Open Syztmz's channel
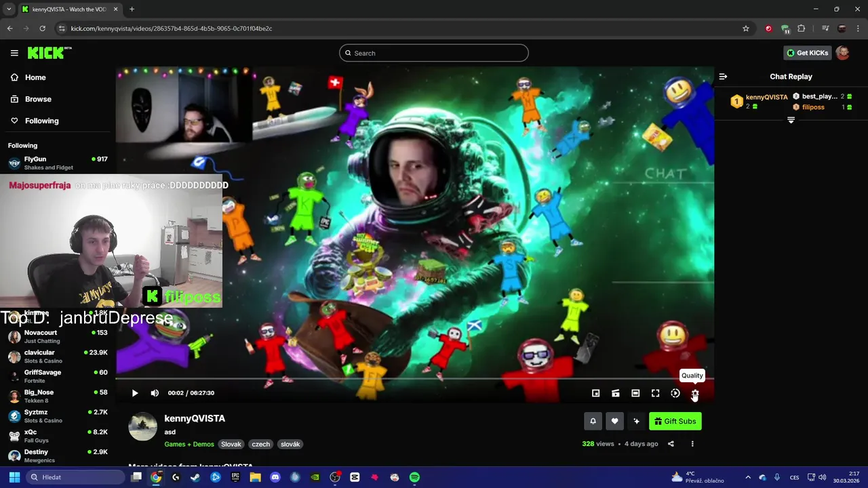Viewport: 868px width, 488px height. coord(58,416)
